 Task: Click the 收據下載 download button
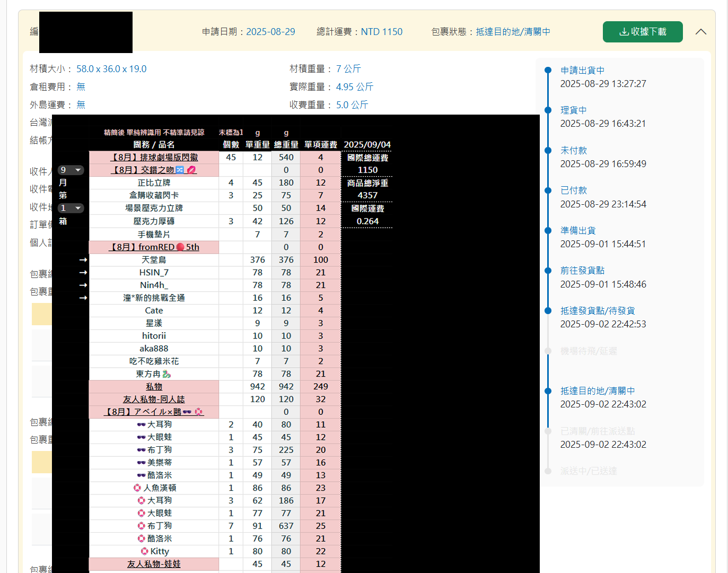coord(642,32)
